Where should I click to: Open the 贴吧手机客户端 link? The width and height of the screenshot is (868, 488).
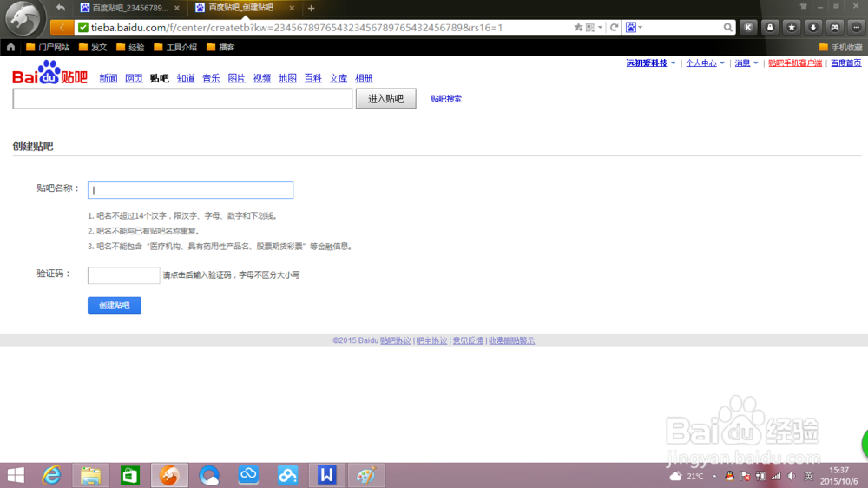[x=795, y=63]
